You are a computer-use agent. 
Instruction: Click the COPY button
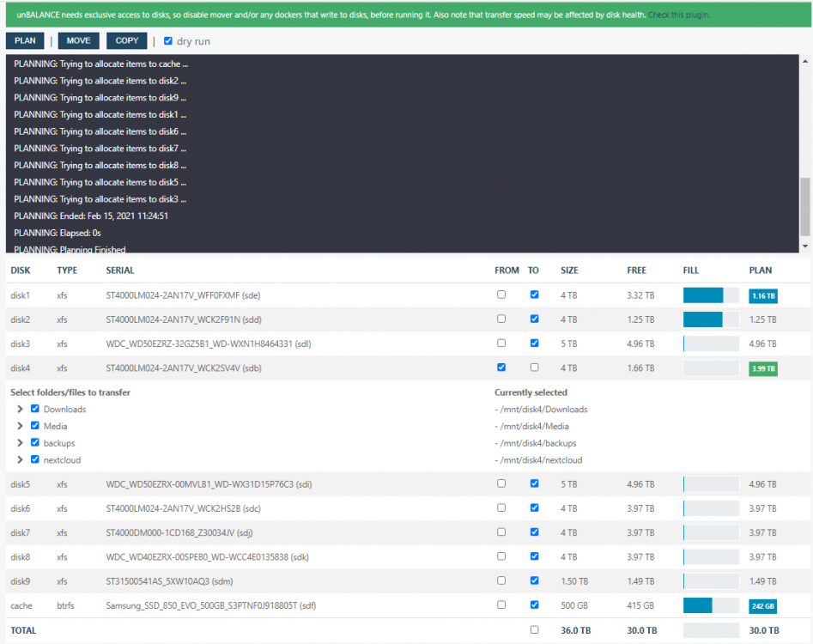(x=126, y=40)
